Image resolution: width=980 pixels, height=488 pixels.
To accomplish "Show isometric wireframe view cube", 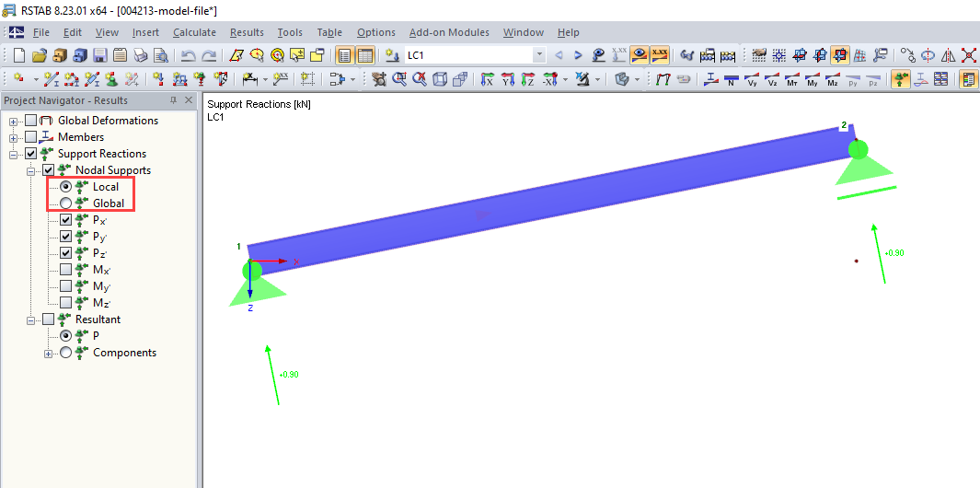I will pos(440,79).
